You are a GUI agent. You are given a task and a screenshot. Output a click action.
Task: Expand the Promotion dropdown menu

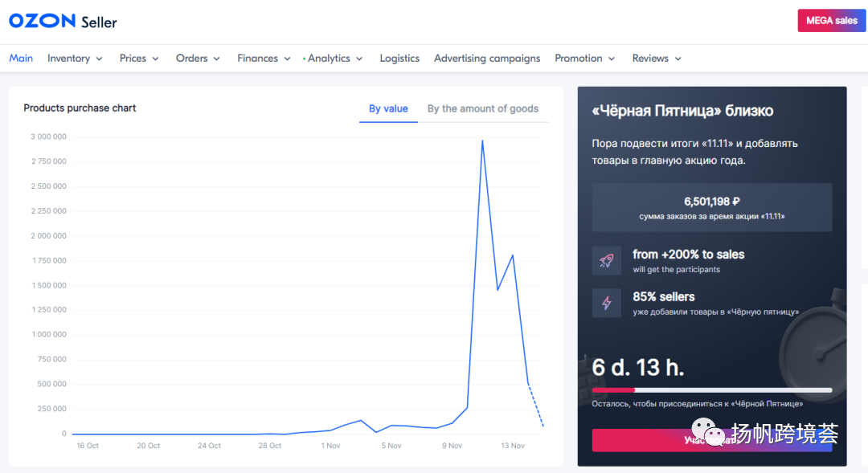click(x=584, y=58)
